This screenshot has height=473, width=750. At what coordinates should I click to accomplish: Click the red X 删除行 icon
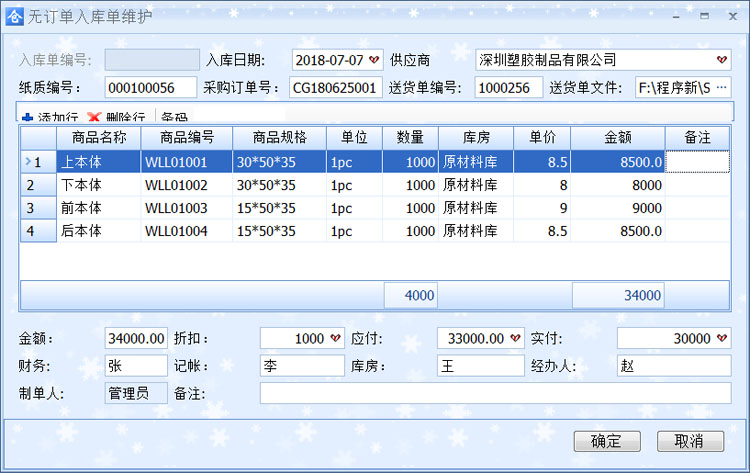point(94,117)
